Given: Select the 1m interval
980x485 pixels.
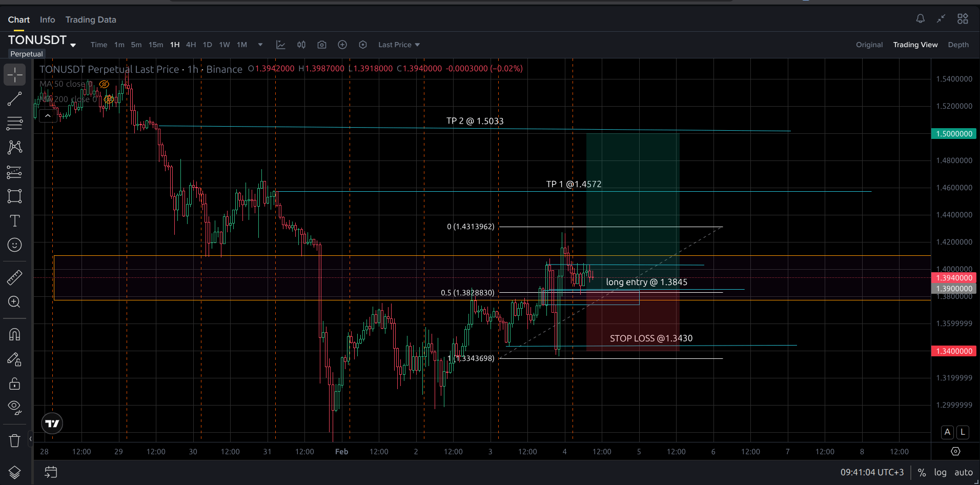Looking at the screenshot, I should [x=119, y=45].
